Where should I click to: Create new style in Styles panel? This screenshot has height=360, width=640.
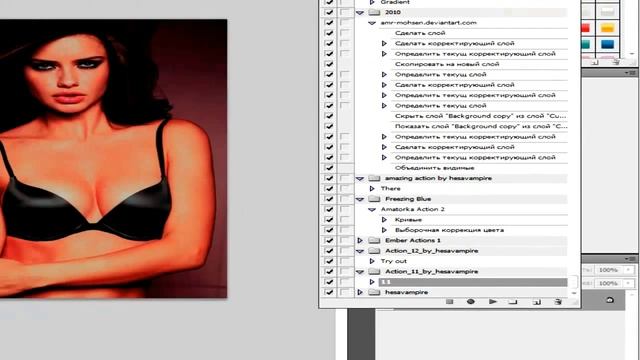coord(595,62)
